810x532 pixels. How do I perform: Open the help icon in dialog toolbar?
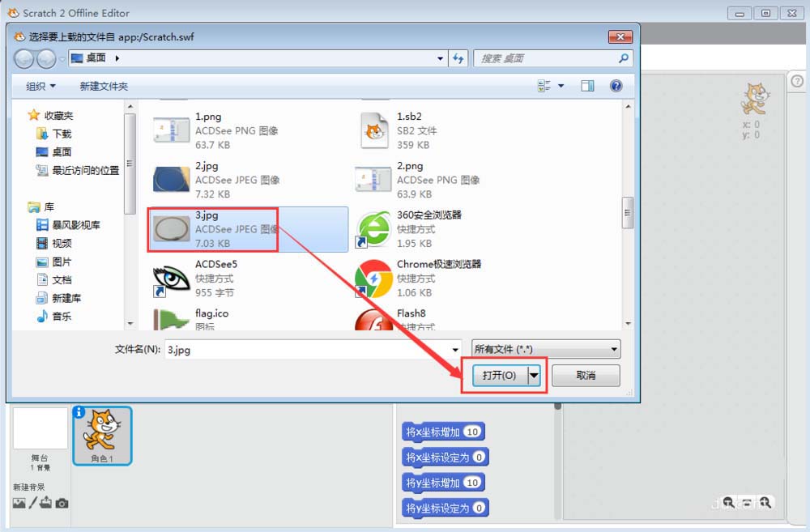point(616,86)
